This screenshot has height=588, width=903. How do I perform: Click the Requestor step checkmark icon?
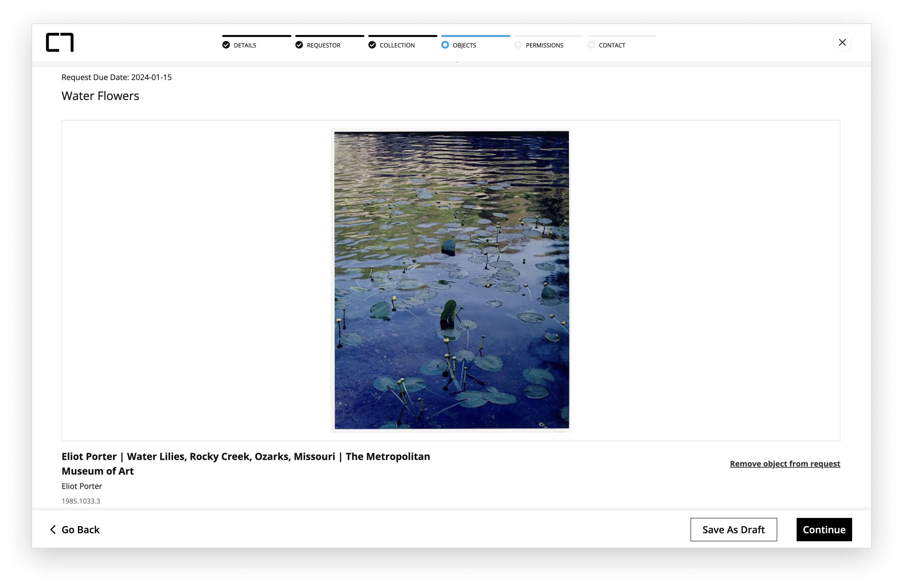(299, 45)
